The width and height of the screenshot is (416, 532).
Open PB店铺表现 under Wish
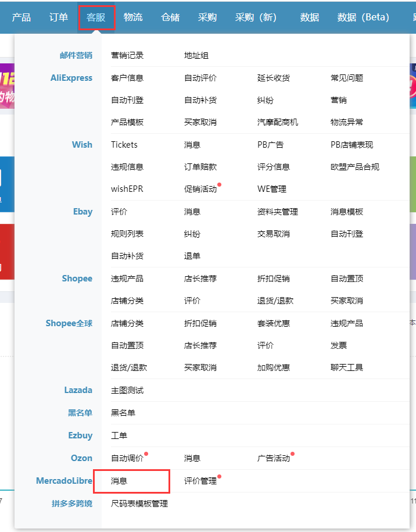coord(352,145)
